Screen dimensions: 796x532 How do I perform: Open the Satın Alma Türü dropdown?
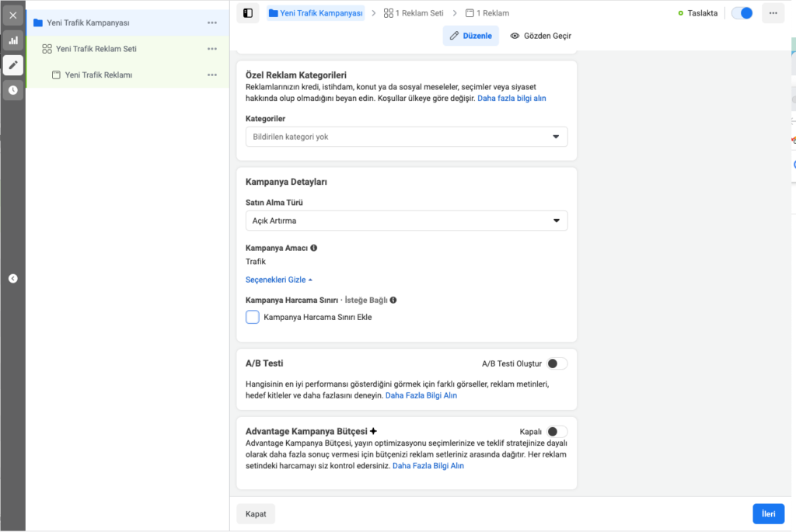point(407,221)
